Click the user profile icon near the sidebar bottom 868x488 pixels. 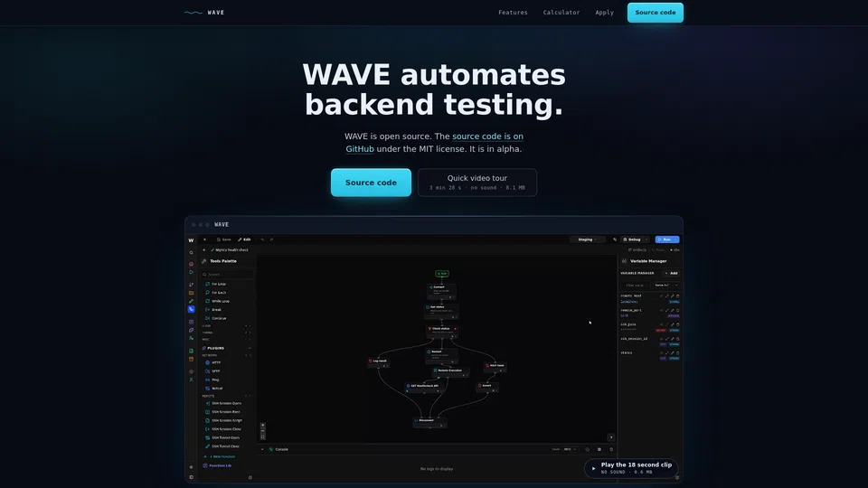(x=192, y=380)
